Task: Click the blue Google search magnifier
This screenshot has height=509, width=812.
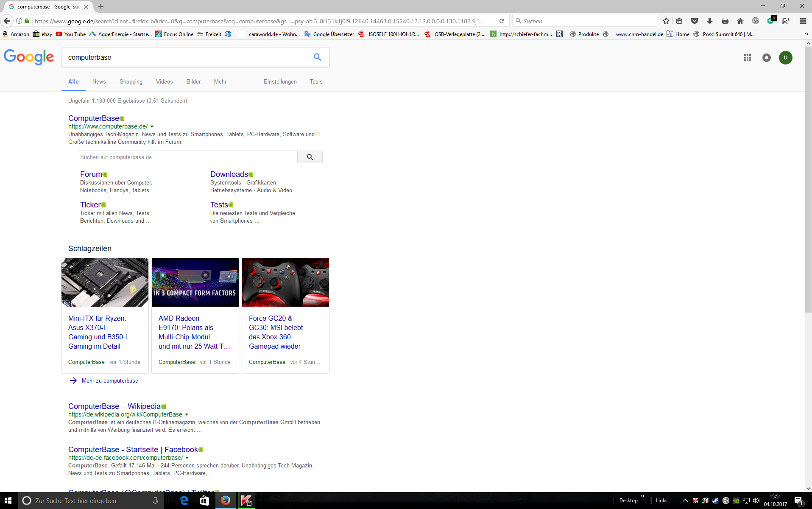Action: (317, 57)
